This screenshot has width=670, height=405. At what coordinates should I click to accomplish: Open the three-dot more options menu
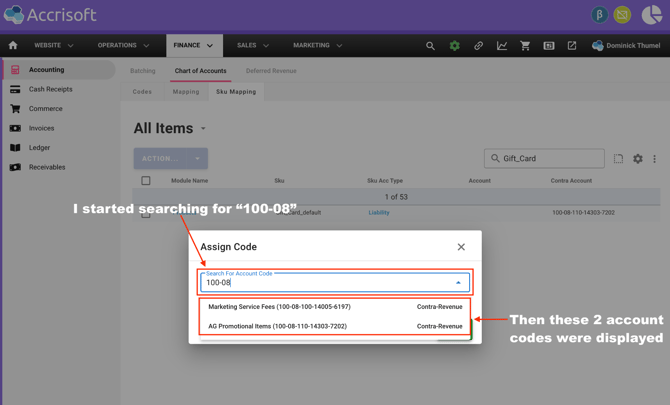coord(655,159)
